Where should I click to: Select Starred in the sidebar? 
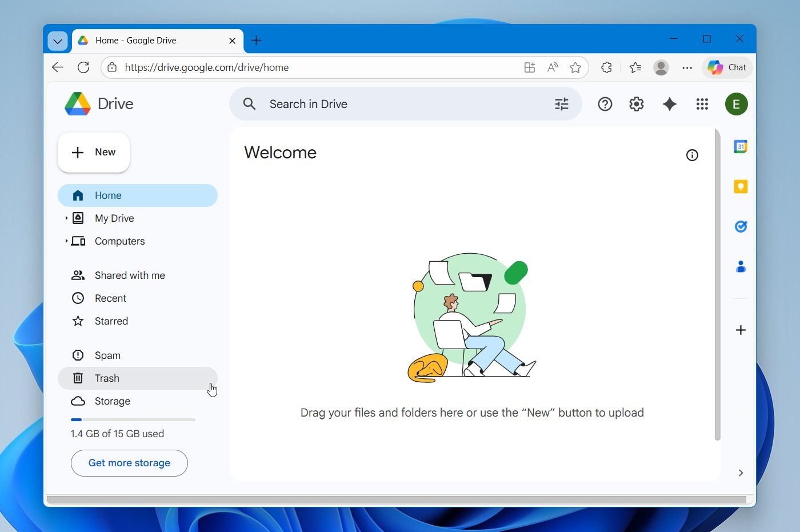tap(111, 321)
